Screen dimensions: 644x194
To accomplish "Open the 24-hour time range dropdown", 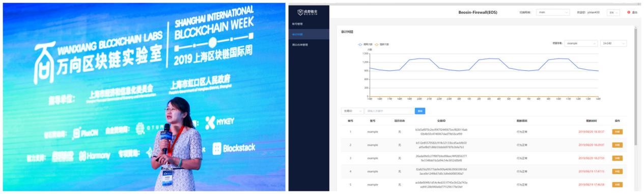I will [613, 43].
